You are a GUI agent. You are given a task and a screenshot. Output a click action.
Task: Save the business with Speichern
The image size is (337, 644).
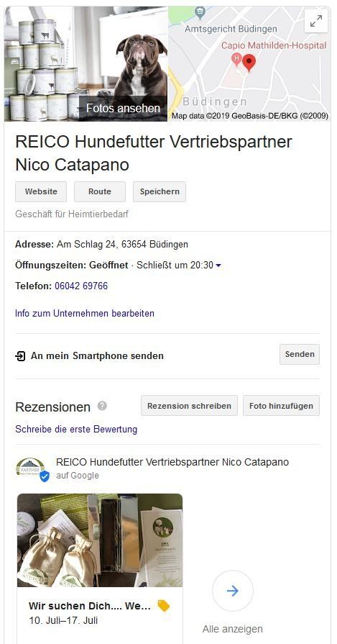[160, 192]
